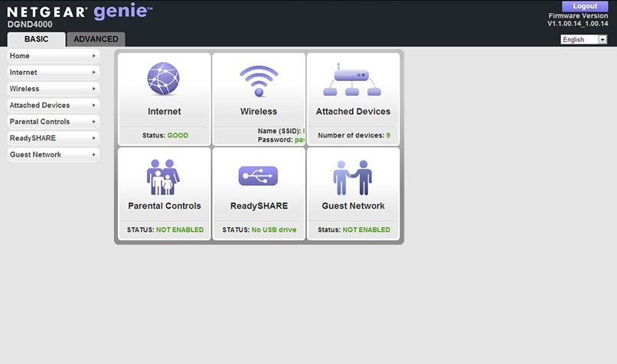Select Home in the sidebar menu

tap(53, 56)
